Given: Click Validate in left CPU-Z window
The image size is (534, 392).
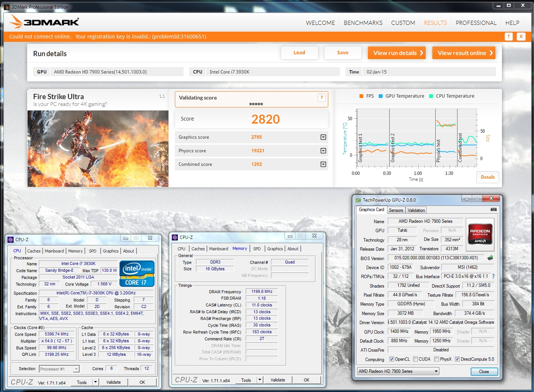Looking at the screenshot, I should click(113, 382).
